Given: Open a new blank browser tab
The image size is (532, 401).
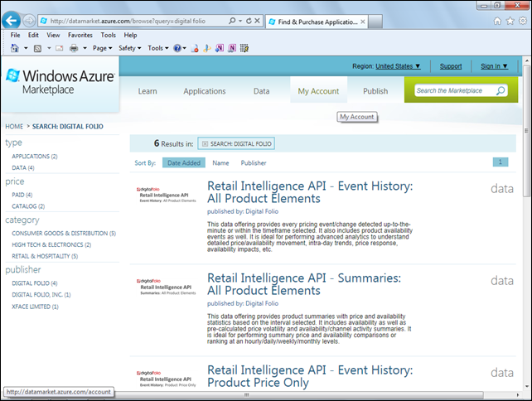Looking at the screenshot, I should coord(375,22).
